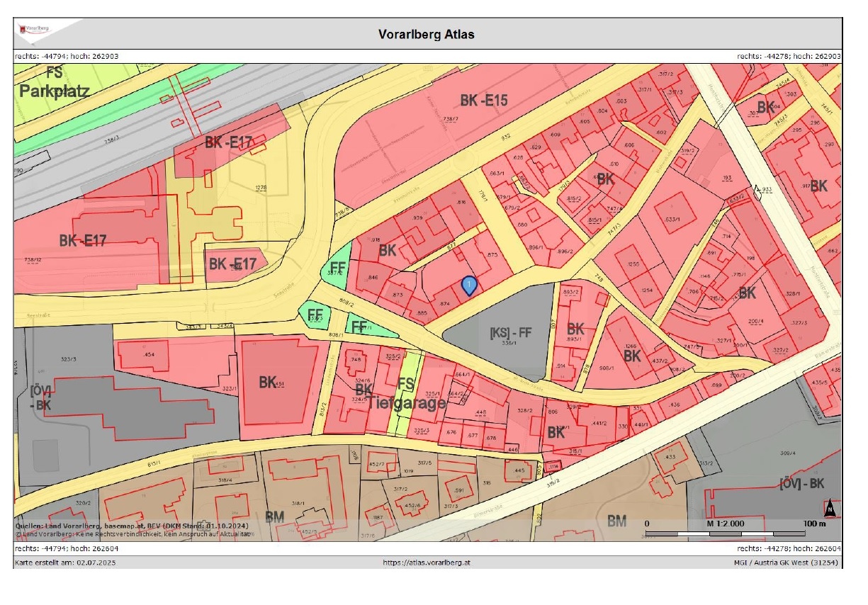
Task: Click the map creation date text
Action: pos(66,562)
